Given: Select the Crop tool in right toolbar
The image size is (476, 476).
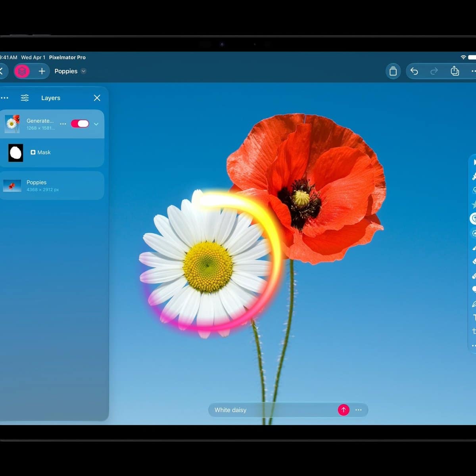Looking at the screenshot, I should pos(474,331).
